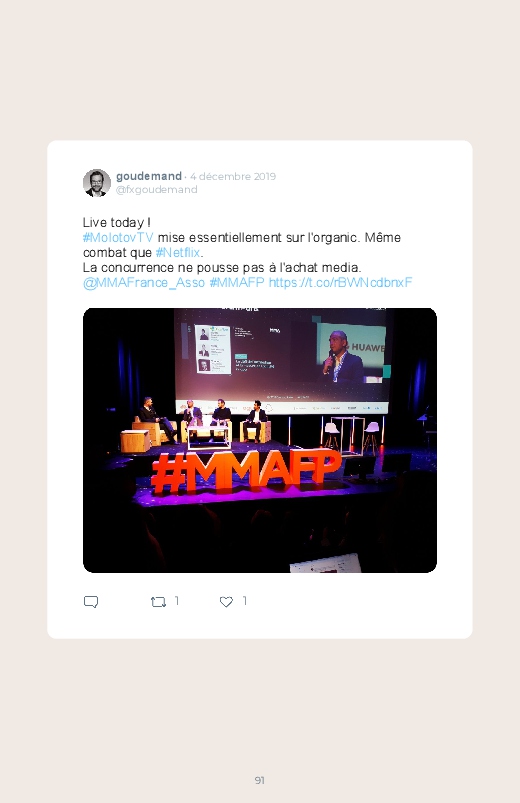The image size is (520, 803).
Task: Click the heart like icon
Action: (226, 602)
